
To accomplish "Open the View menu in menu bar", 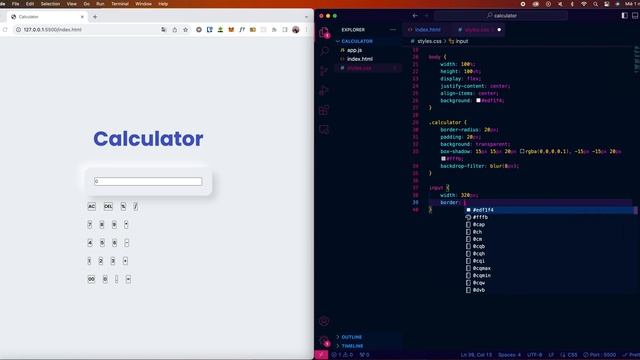I will pyautogui.click(x=72, y=4).
